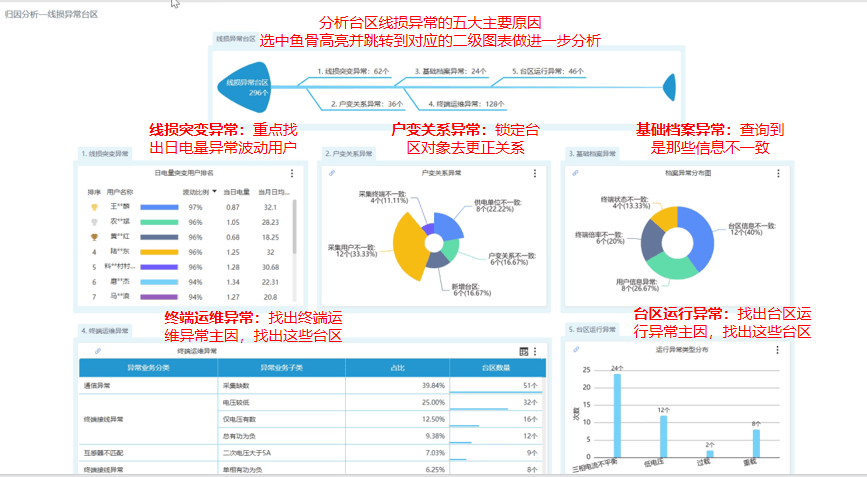Sort by 波动比例 column dropdown arrow

[x=213, y=191]
